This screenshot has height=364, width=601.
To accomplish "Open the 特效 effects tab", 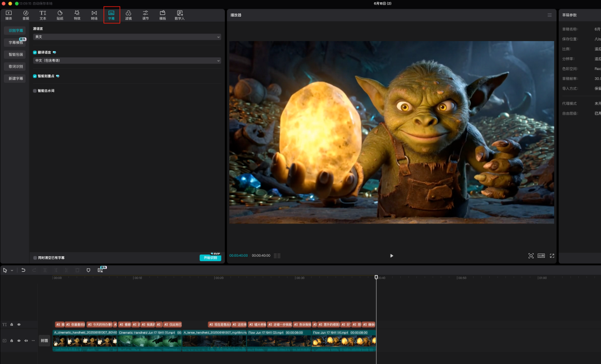I will click(77, 15).
